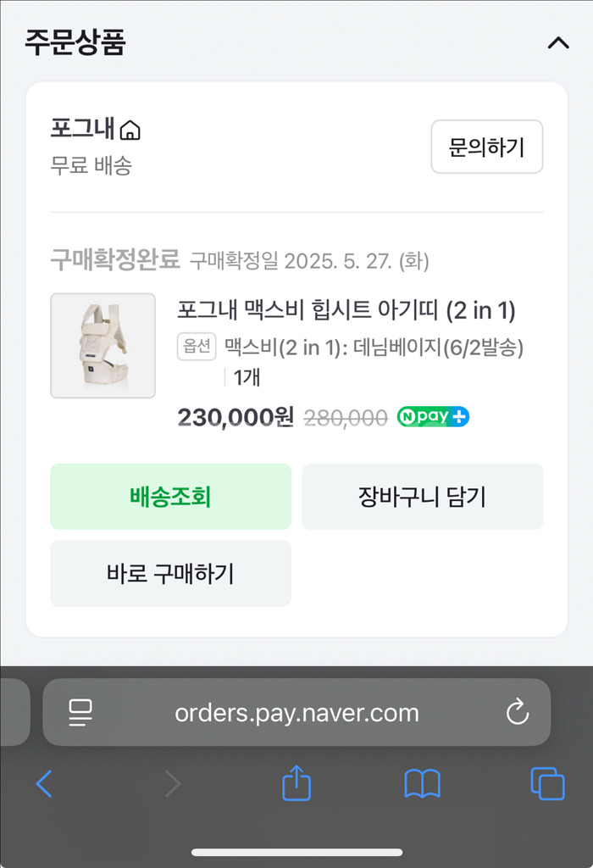Tap the back navigation chevron
The height and width of the screenshot is (868, 593).
[x=44, y=784]
